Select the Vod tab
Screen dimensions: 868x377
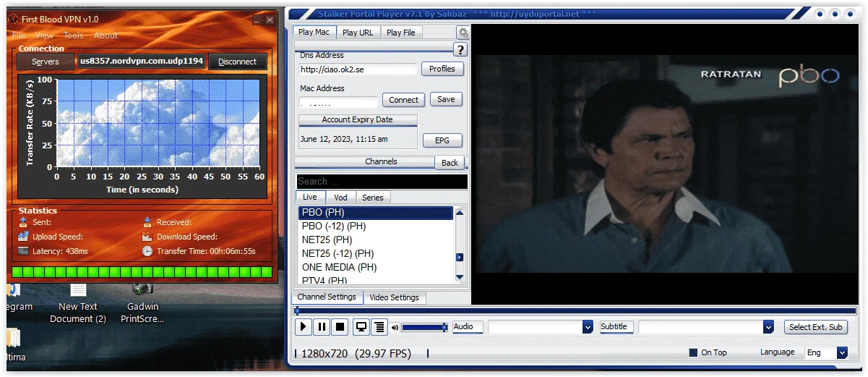tap(340, 197)
